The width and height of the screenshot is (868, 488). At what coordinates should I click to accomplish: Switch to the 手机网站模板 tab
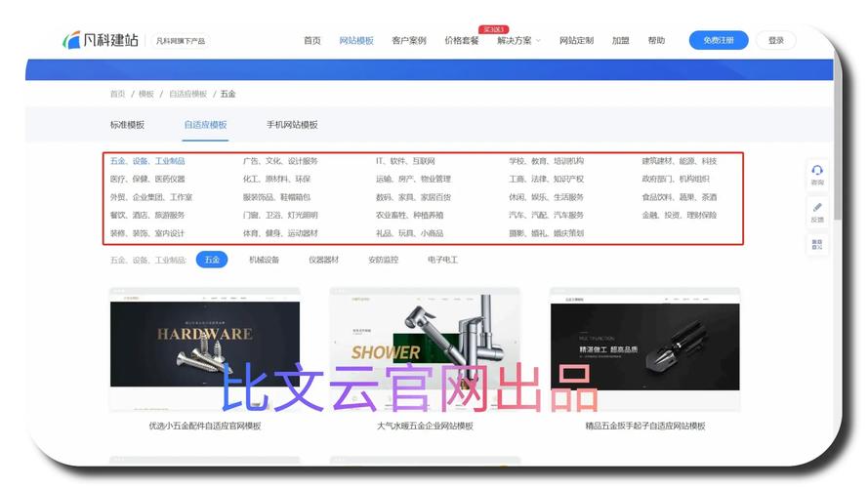[x=292, y=125]
